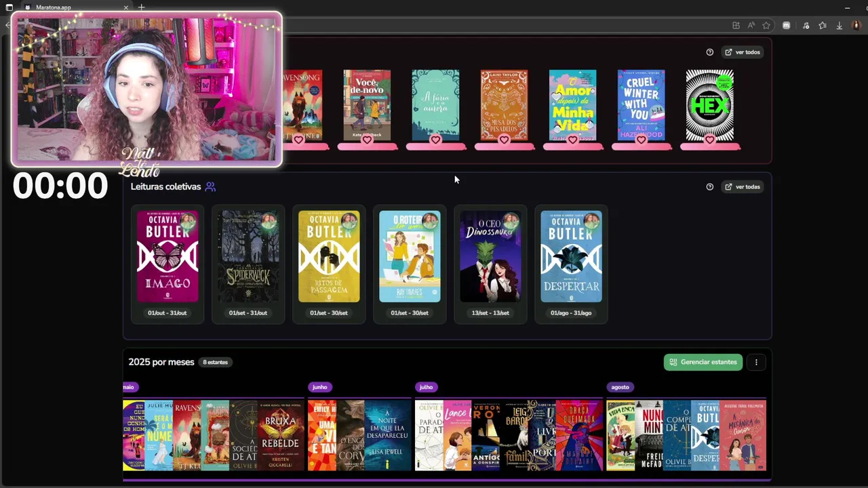Open the O Amor depois da Minha Vida cover
The height and width of the screenshot is (488, 868).
tap(572, 105)
